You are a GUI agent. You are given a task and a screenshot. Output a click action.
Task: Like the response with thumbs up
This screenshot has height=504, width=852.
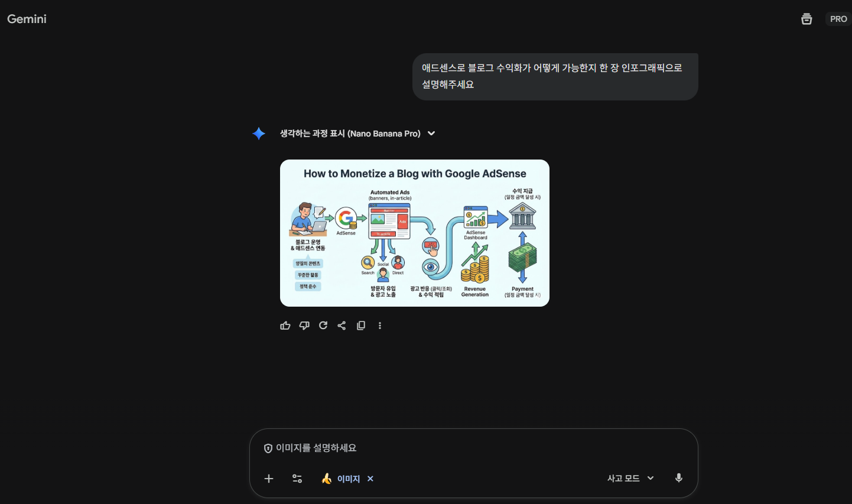pos(285,326)
